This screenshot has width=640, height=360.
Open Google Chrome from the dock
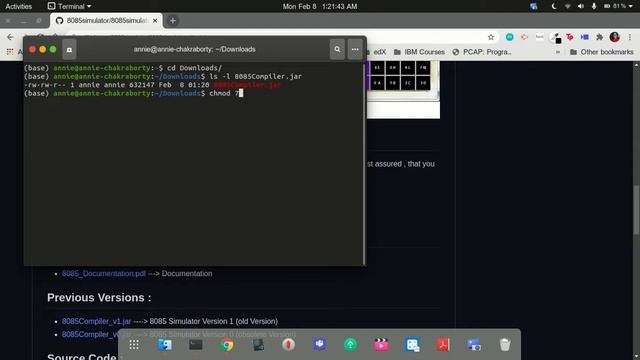tap(227, 345)
